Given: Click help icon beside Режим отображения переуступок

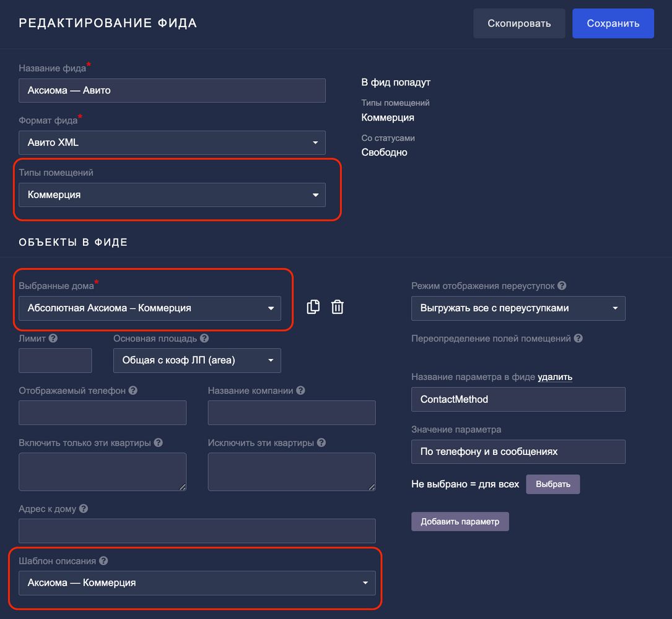Looking at the screenshot, I should 562,286.
